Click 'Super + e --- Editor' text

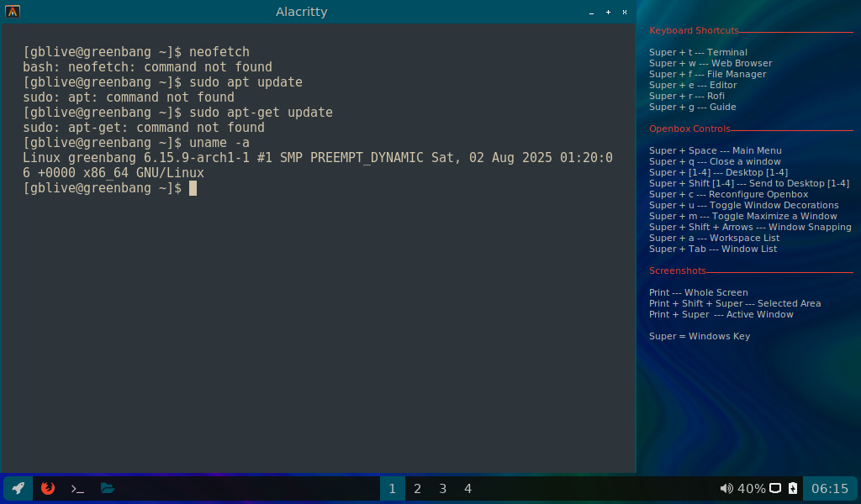[693, 86]
